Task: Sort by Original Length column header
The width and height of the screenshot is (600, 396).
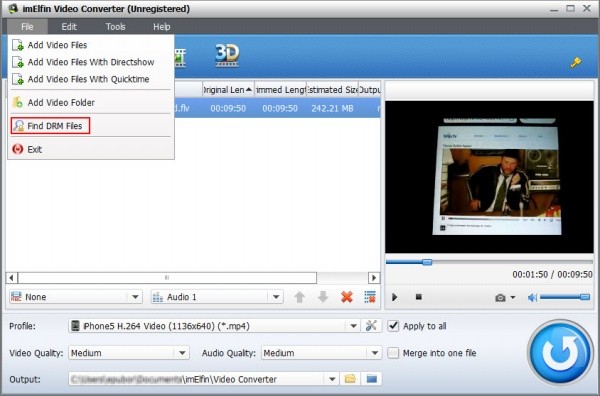Action: tap(228, 90)
